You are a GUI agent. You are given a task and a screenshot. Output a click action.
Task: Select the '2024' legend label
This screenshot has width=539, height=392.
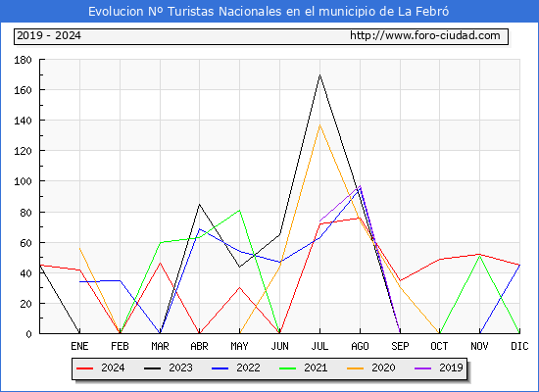(x=113, y=367)
